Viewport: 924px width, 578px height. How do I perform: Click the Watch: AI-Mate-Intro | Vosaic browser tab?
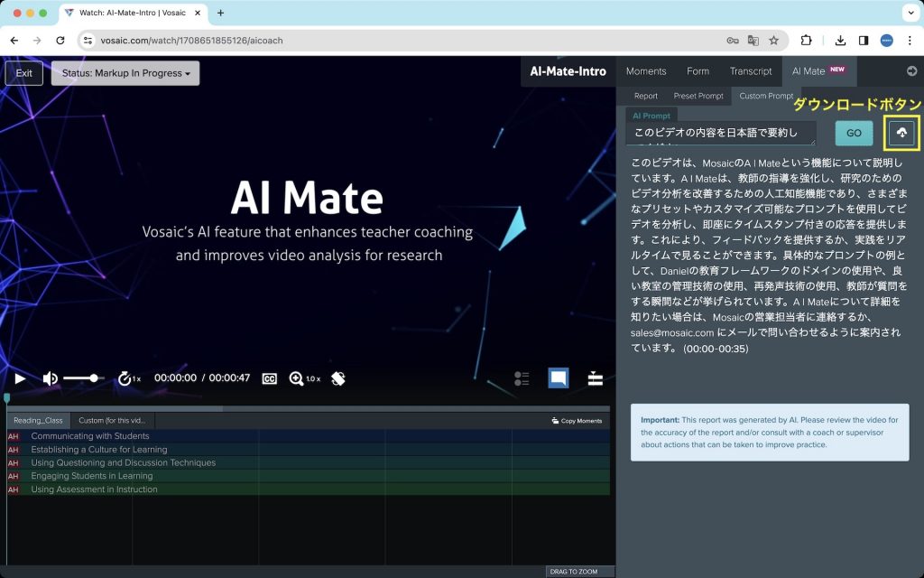coord(134,13)
